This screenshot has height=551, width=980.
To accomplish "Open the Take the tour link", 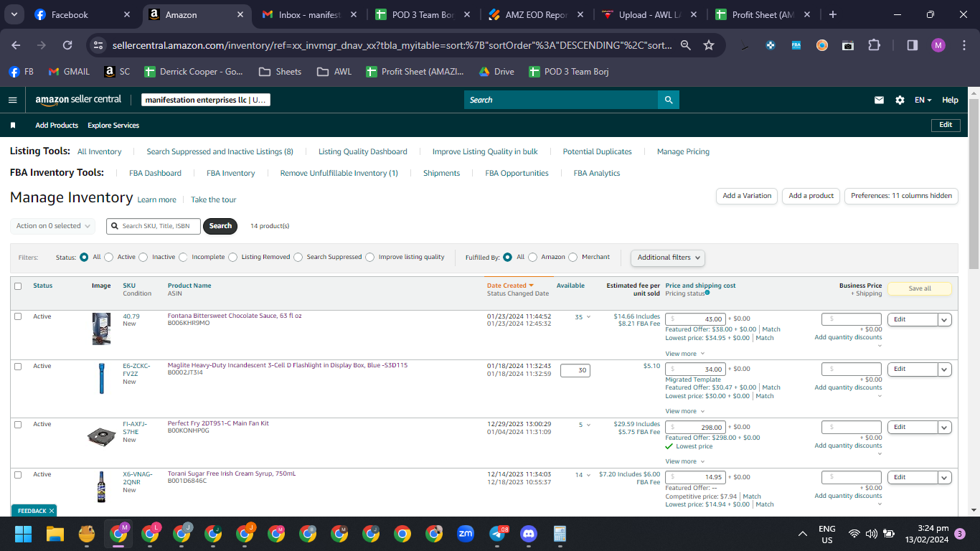I will [x=213, y=200].
